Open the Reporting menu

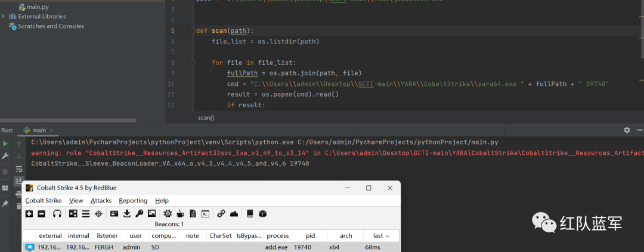click(x=133, y=200)
